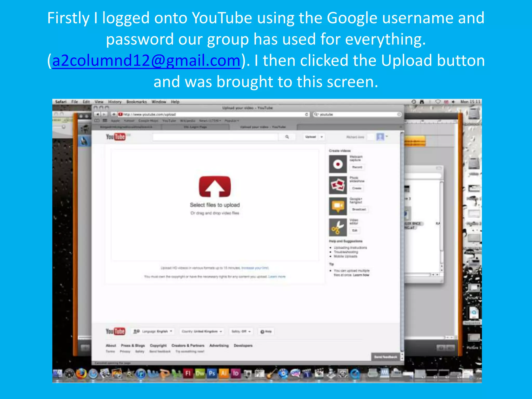Open Dreamweaver (Dw) from the Dock
Screen dimensions: 532x399
point(200,373)
